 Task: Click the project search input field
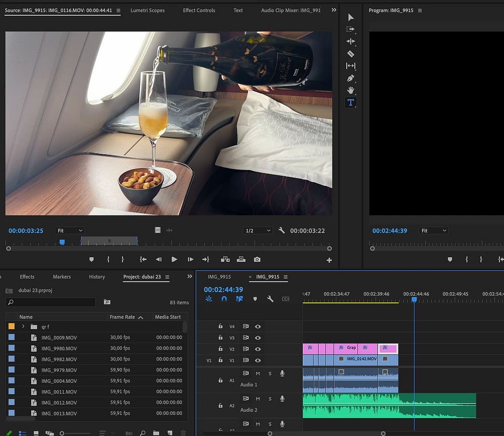50,302
